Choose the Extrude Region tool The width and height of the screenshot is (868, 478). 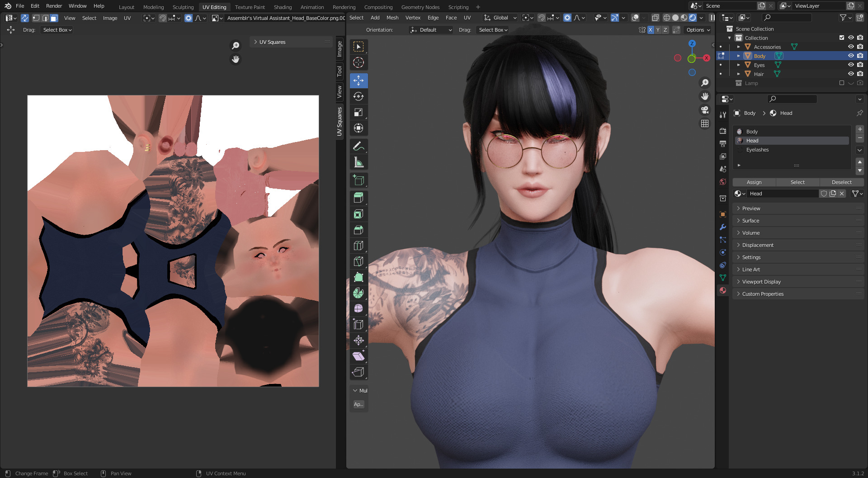[x=359, y=198]
